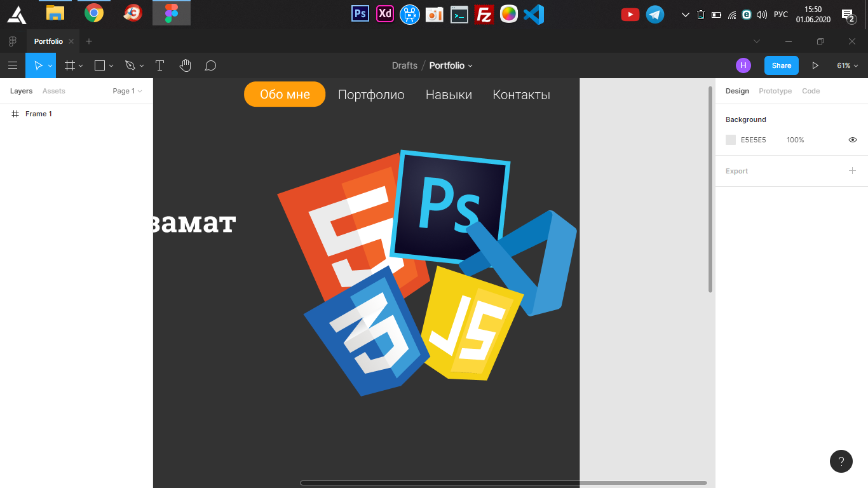Click the purple H user avatar

743,65
